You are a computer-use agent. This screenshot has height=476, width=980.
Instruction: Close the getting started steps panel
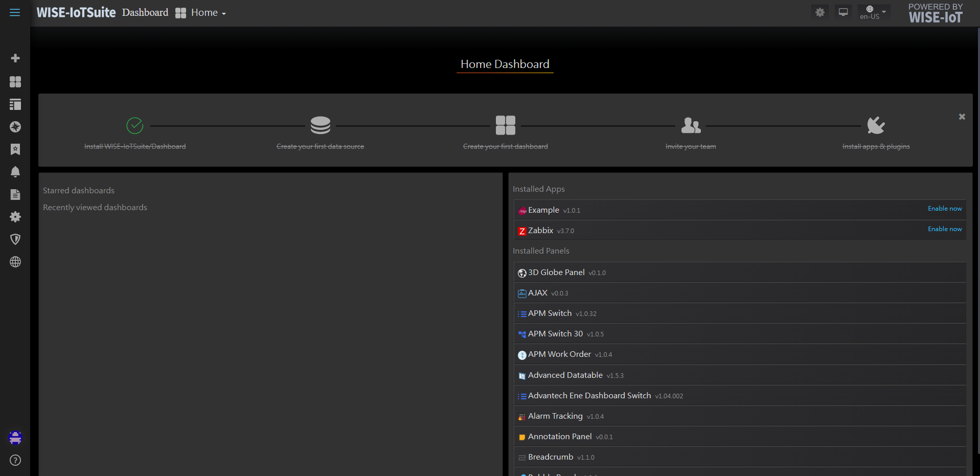tap(962, 117)
